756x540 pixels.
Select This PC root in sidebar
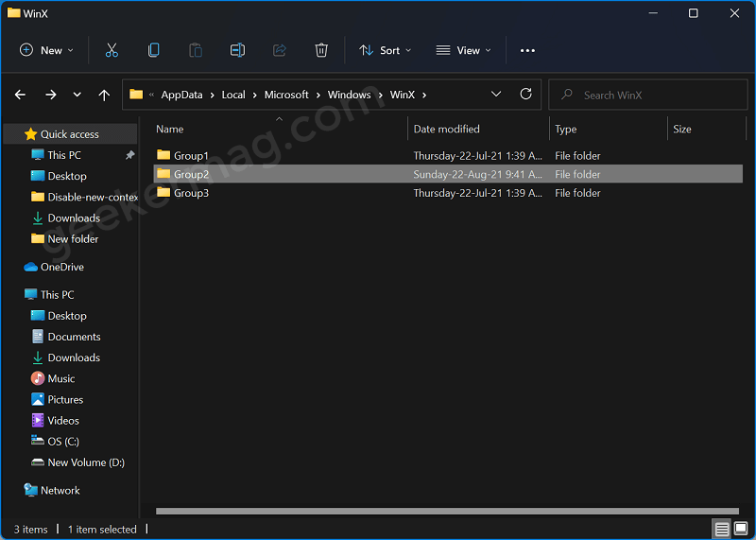pyautogui.click(x=58, y=294)
